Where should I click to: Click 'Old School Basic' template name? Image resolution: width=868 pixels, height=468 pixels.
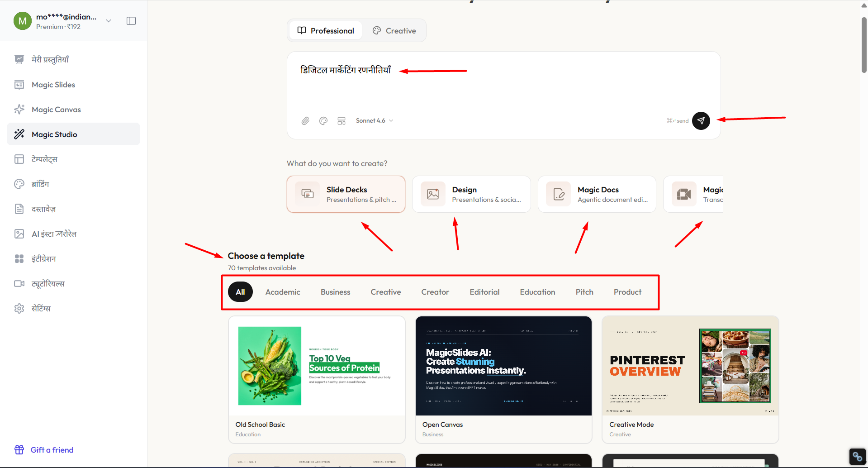(x=260, y=425)
